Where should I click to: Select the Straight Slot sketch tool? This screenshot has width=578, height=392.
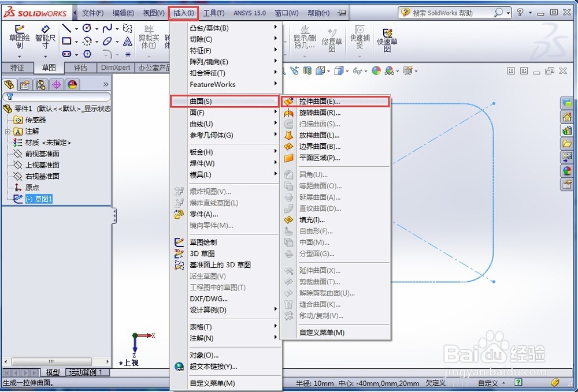pos(66,54)
